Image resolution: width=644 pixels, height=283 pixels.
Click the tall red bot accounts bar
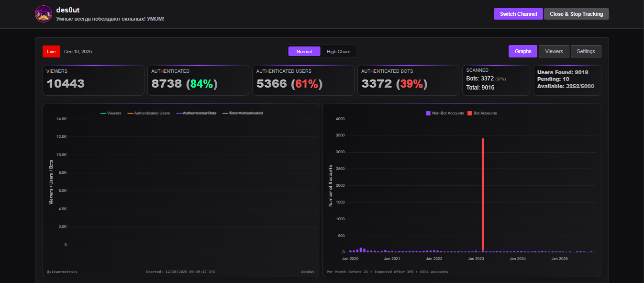pos(483,194)
